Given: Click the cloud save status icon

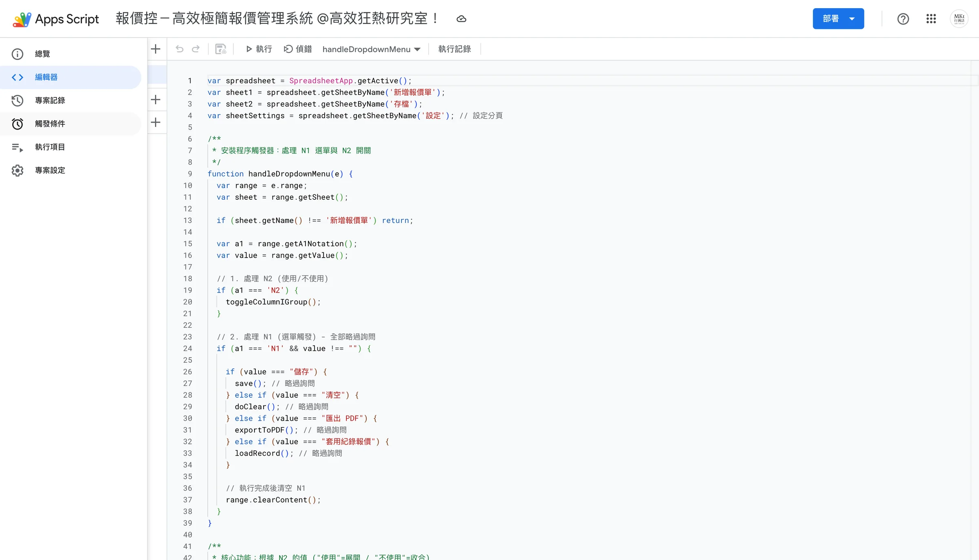Looking at the screenshot, I should (461, 19).
